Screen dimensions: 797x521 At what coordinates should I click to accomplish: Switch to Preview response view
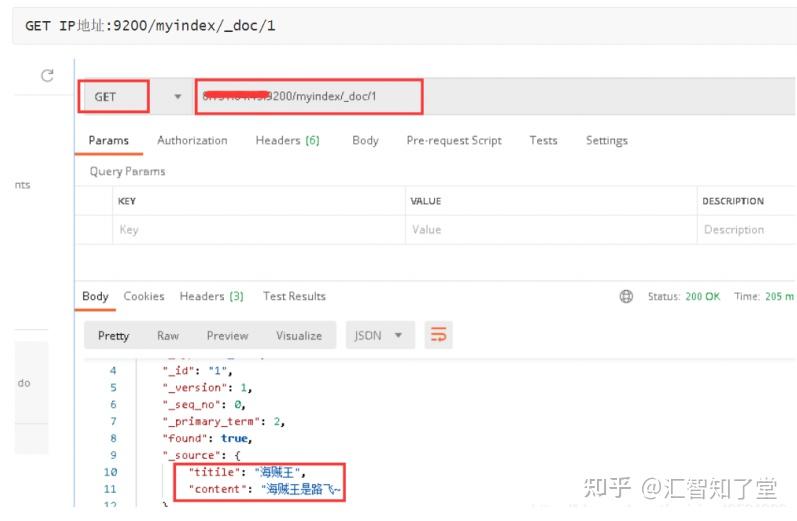pos(227,335)
